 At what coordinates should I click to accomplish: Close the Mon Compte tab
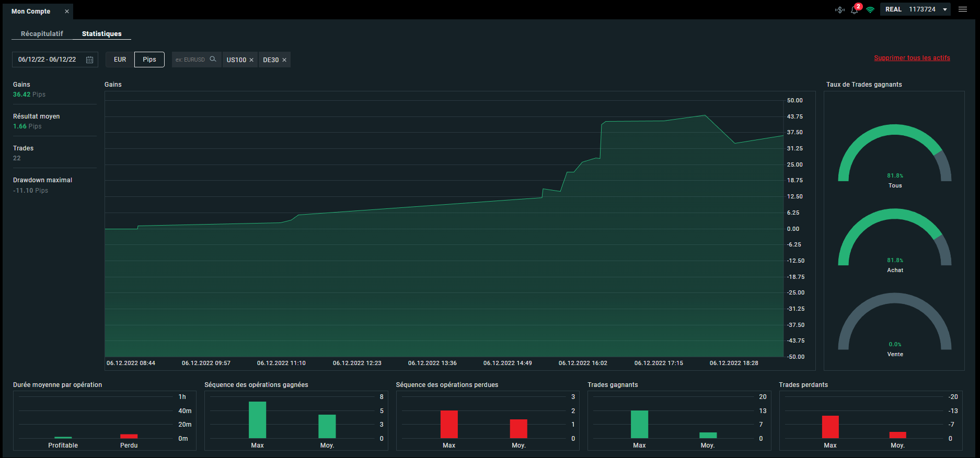[67, 11]
